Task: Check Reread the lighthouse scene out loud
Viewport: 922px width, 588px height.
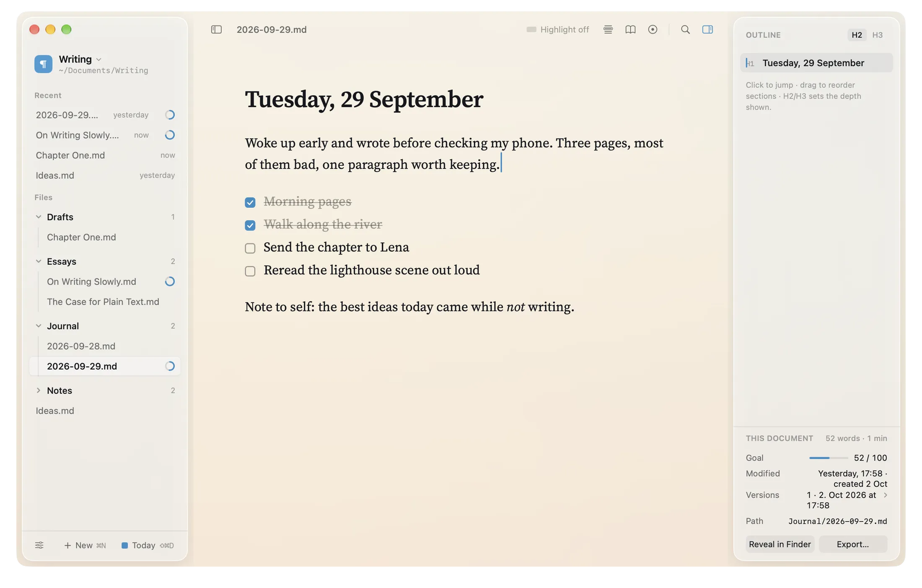Action: 250,271
